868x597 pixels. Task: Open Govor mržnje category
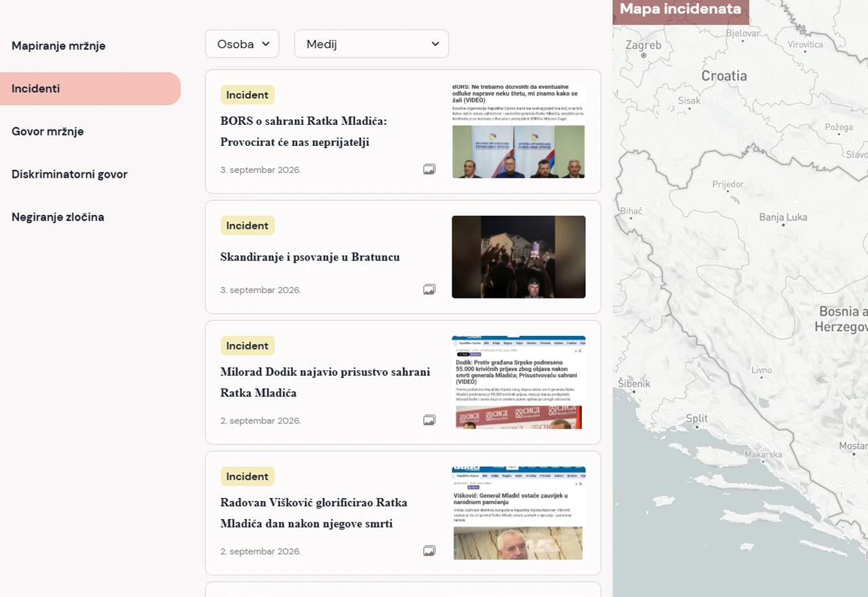point(47,132)
